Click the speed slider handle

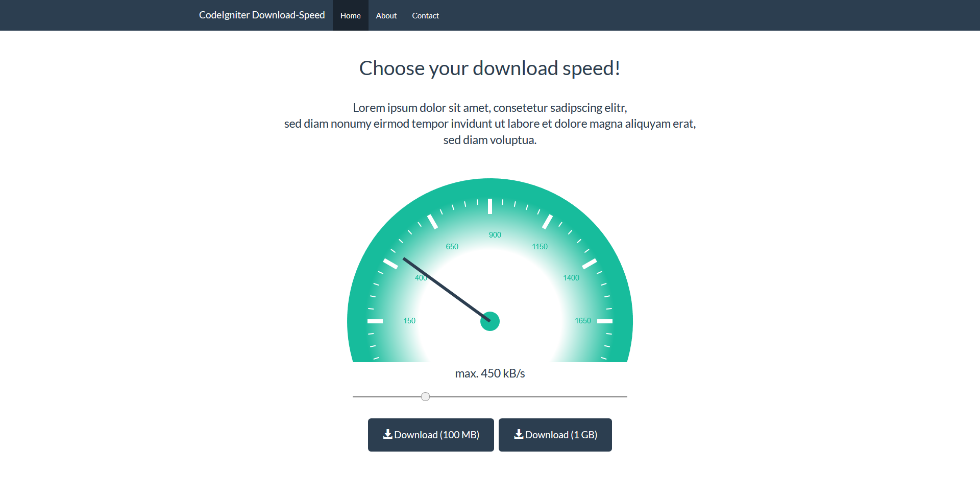pyautogui.click(x=425, y=396)
